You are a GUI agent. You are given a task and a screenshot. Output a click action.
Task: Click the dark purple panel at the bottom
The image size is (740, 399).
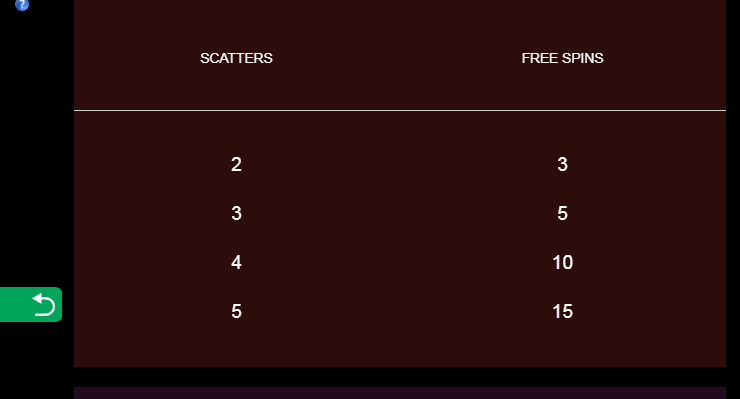click(400, 393)
